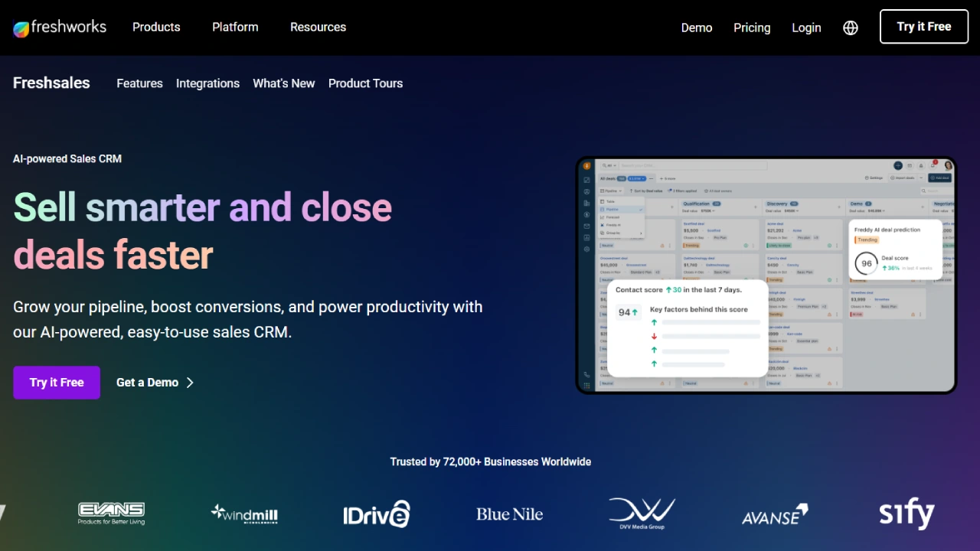Open the Integrations tab
The image size is (980, 551).
pyautogui.click(x=207, y=83)
